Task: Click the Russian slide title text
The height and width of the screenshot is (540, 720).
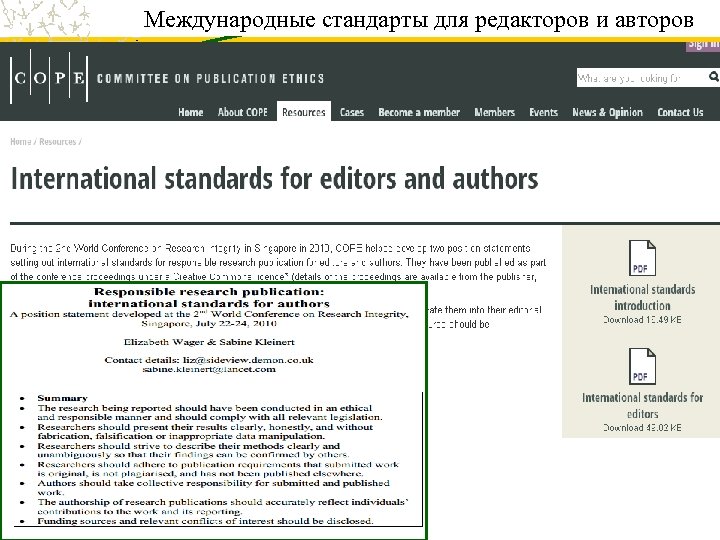Action: pyautogui.click(x=418, y=20)
